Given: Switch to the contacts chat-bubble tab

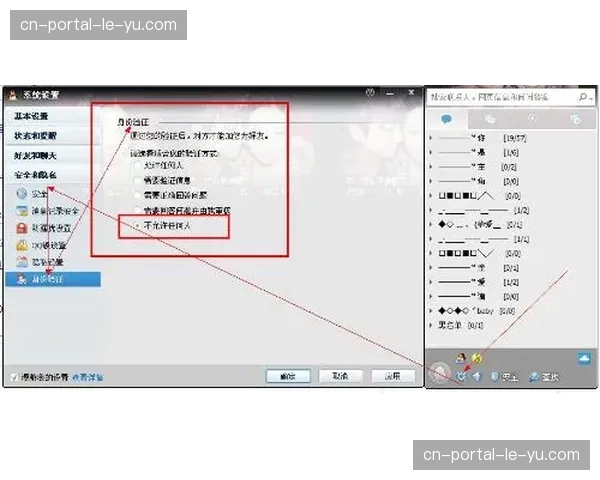Looking at the screenshot, I should coord(447,119).
